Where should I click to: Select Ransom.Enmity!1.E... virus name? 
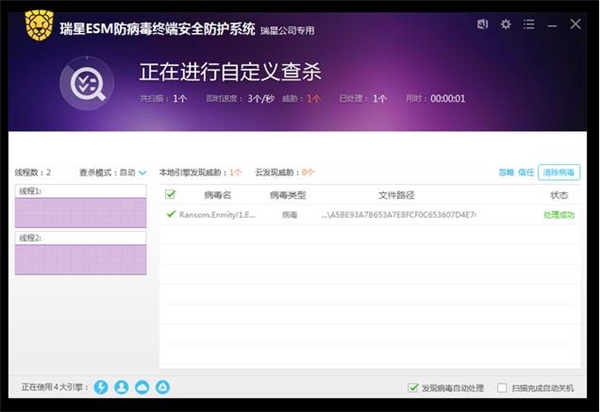pyautogui.click(x=217, y=215)
